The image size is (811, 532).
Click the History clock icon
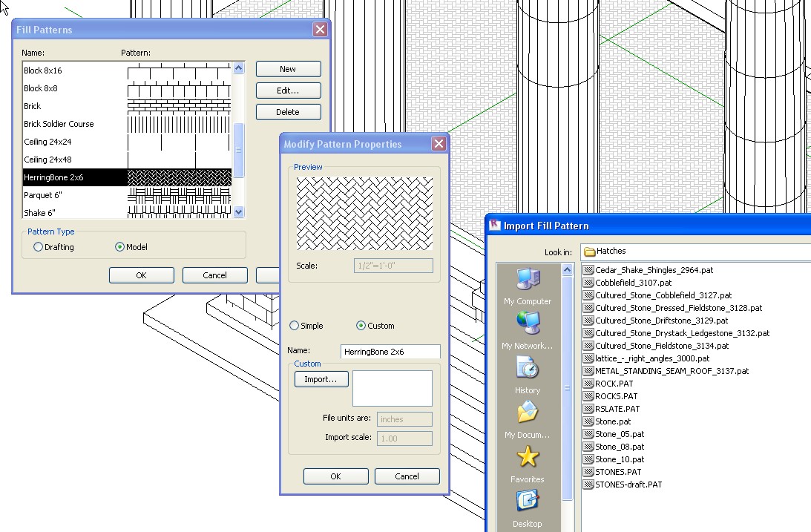(528, 368)
